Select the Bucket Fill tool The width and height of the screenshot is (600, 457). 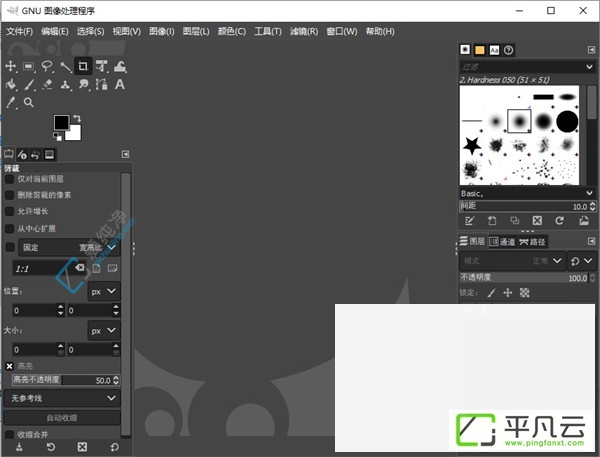[x=11, y=84]
